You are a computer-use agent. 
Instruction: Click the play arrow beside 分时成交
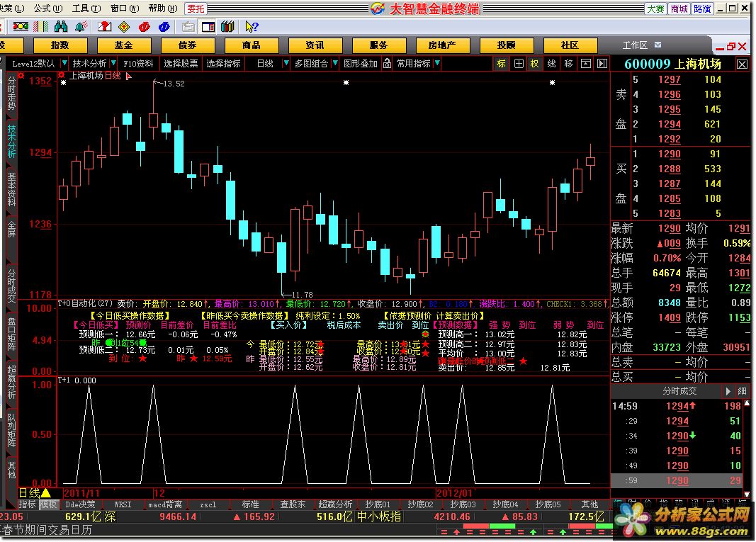(x=728, y=391)
